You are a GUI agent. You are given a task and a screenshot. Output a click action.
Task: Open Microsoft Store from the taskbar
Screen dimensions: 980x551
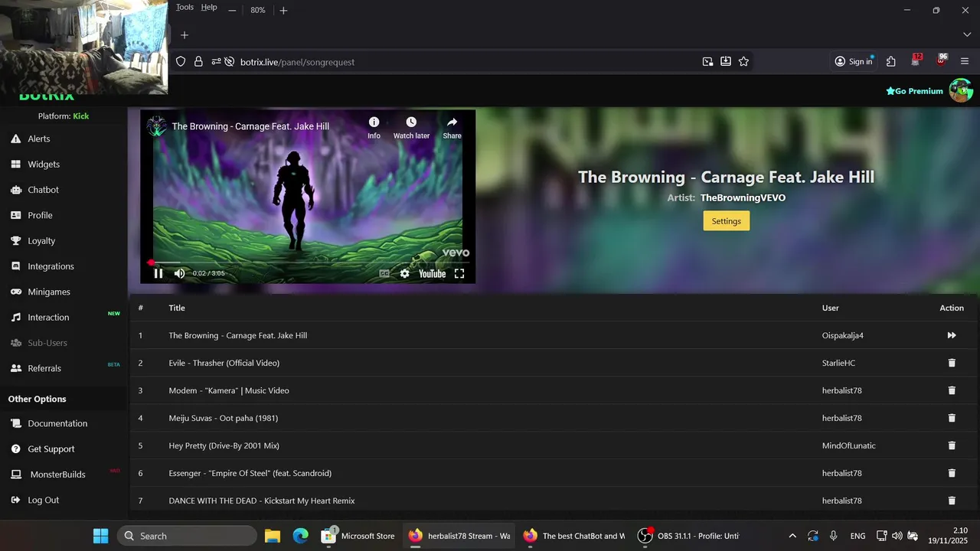[x=358, y=536]
